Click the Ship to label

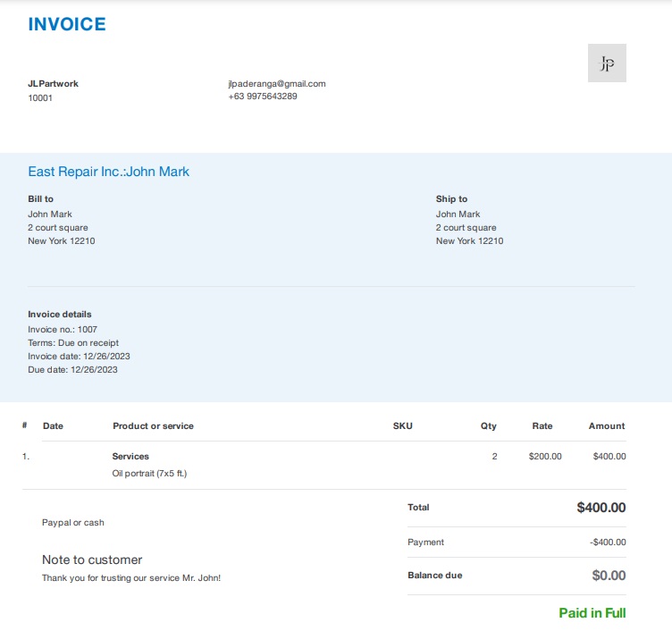coord(451,199)
